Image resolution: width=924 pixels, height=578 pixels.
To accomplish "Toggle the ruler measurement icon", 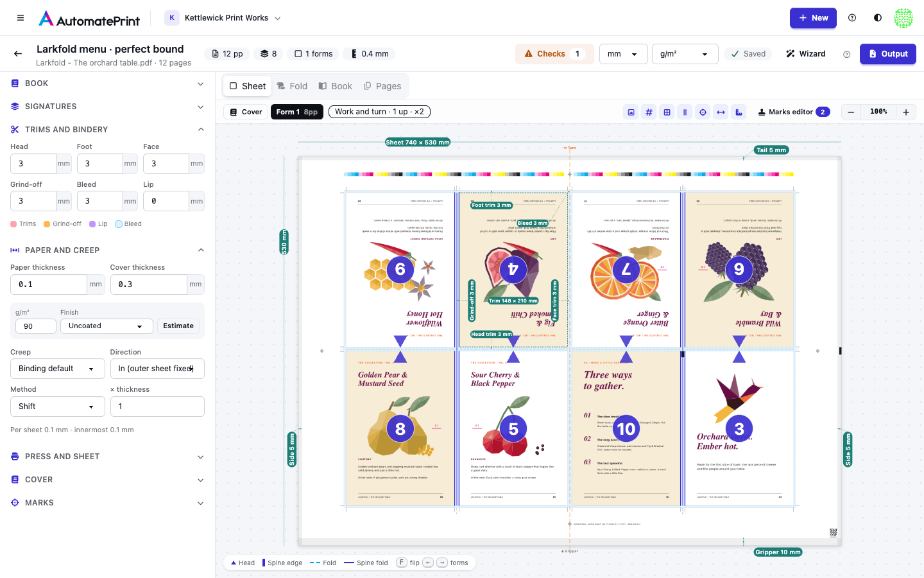I will click(x=739, y=112).
